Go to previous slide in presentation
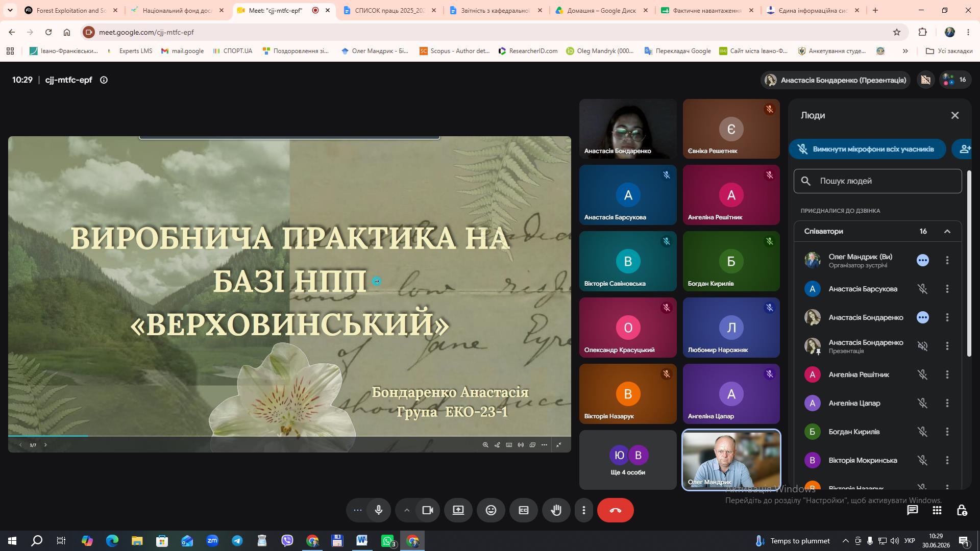980x551 pixels. pyautogui.click(x=20, y=445)
